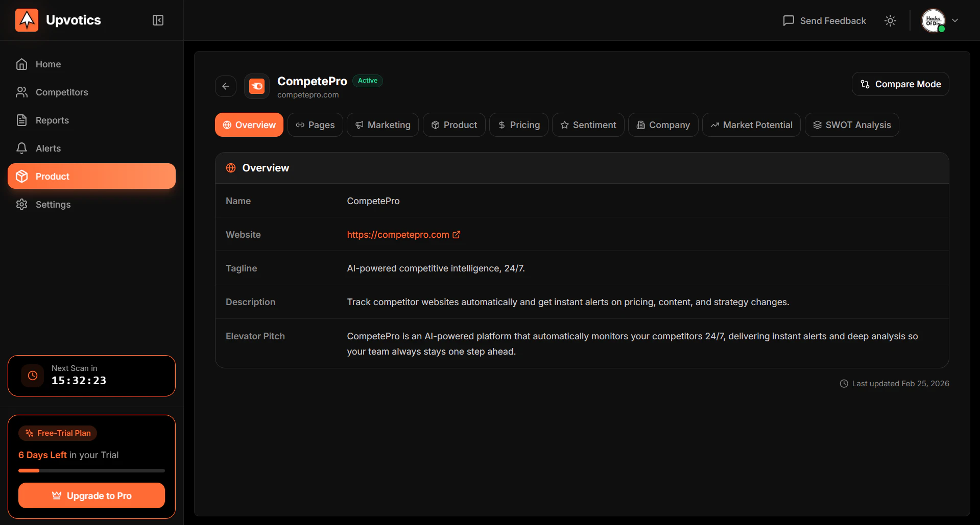Expand the account dropdown chevron
This screenshot has width=980, height=525.
tap(955, 20)
